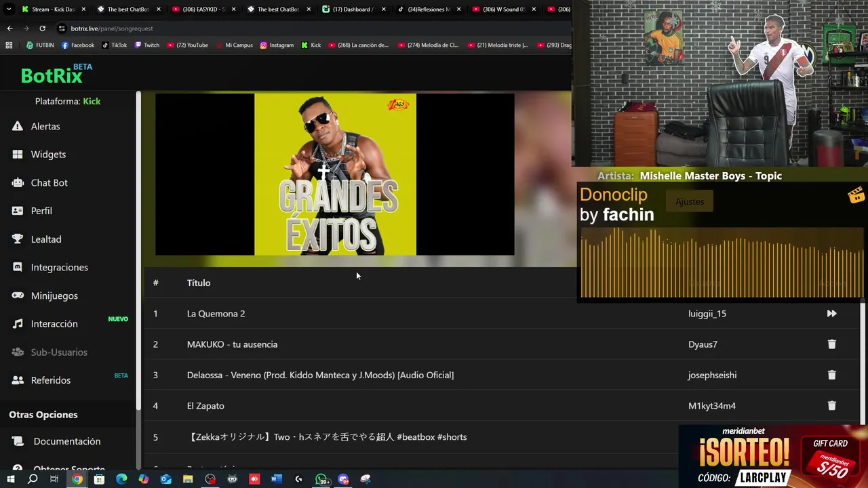
Task: Delete MAKUKO - tu ausencia from queue
Action: click(831, 344)
